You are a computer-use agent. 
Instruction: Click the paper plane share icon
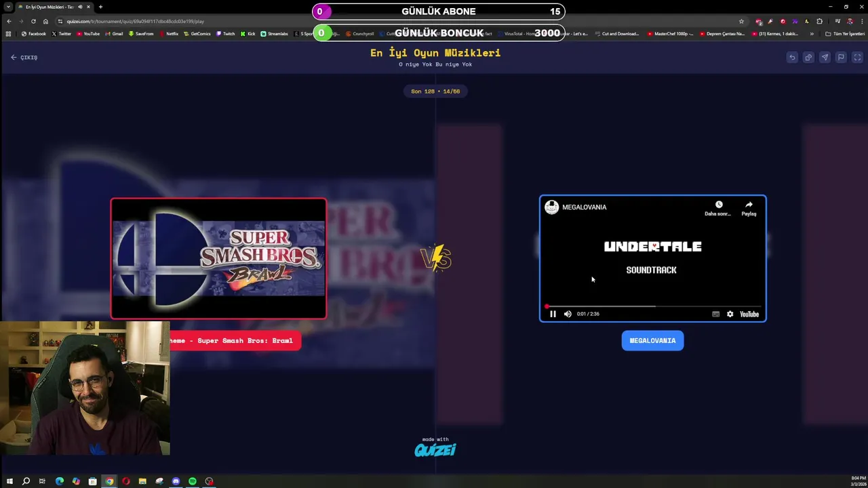[825, 58]
